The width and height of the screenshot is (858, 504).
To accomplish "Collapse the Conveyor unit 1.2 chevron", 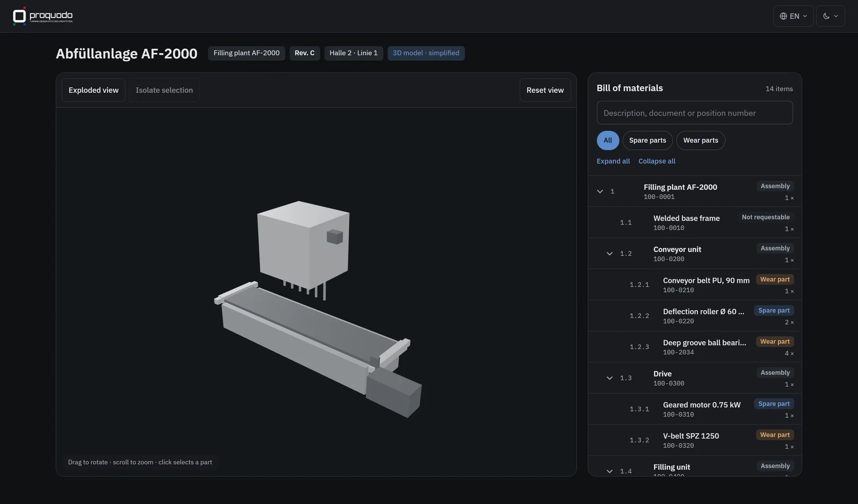I will [609, 254].
